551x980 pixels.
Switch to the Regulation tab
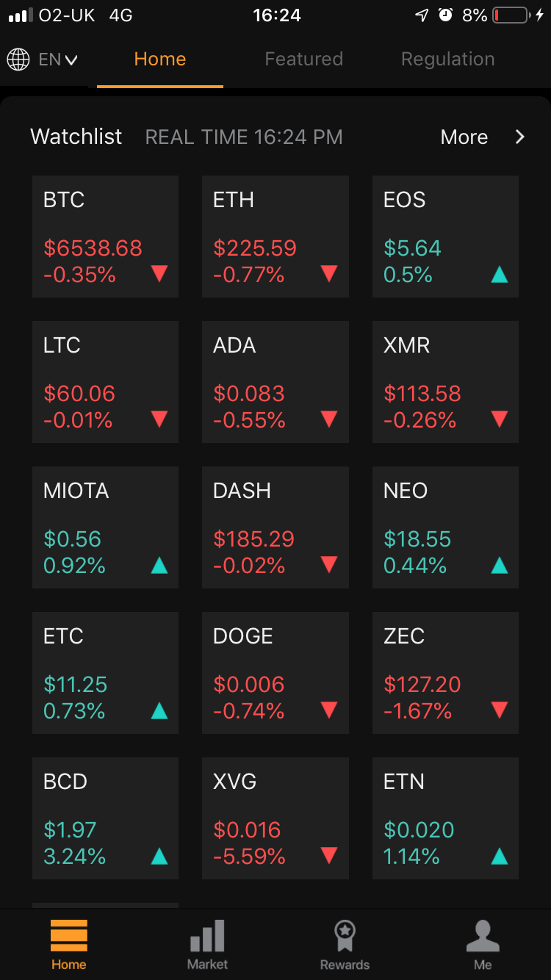(447, 59)
